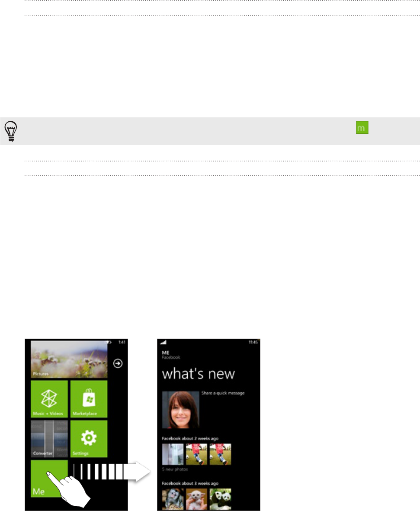
Task: Tap the woman's profile photo
Action: click(181, 410)
